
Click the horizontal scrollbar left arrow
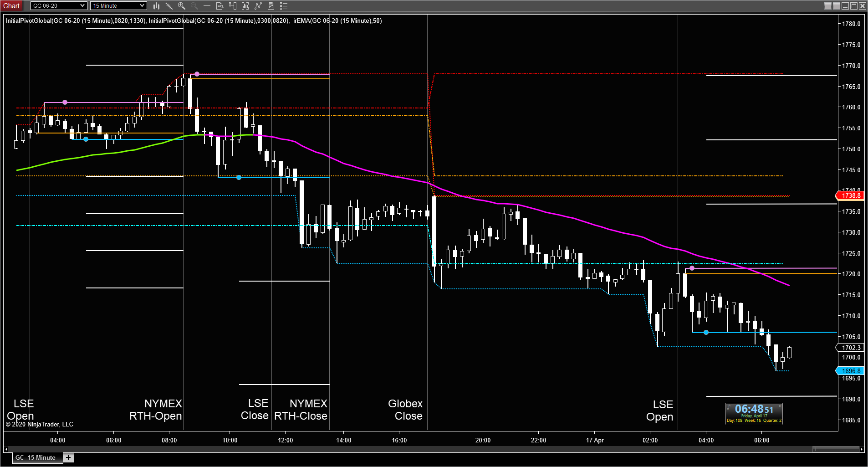point(6,449)
